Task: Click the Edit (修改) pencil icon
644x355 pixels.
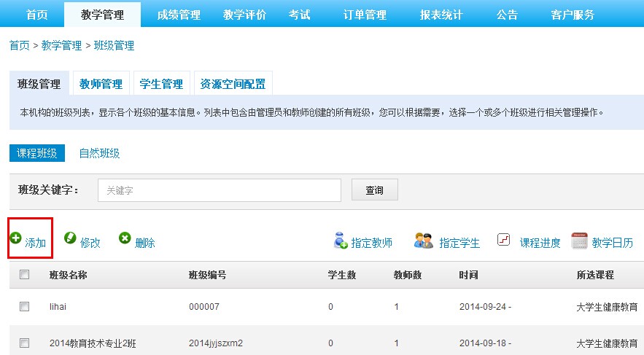Action: coord(70,238)
